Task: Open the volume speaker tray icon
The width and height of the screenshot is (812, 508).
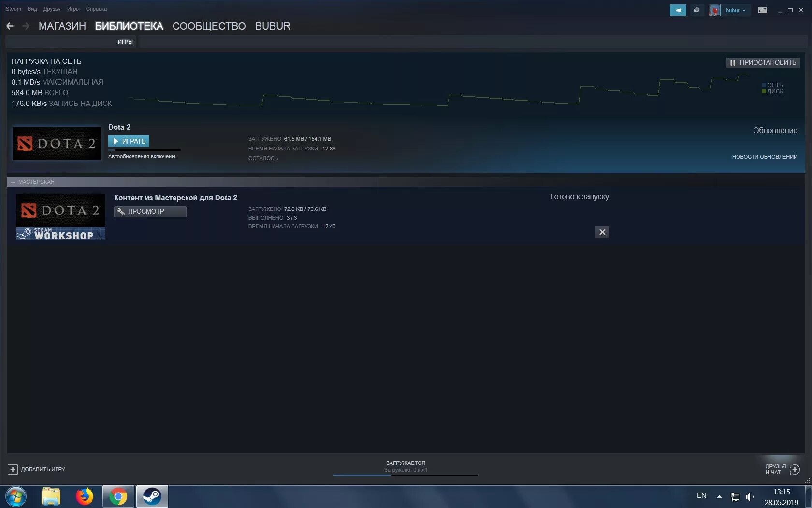Action: point(750,497)
